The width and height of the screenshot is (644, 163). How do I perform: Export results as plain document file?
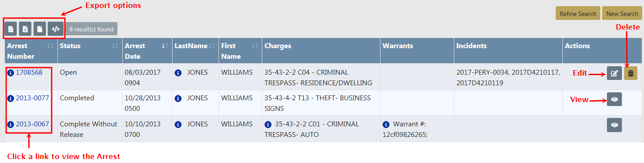pos(40,29)
